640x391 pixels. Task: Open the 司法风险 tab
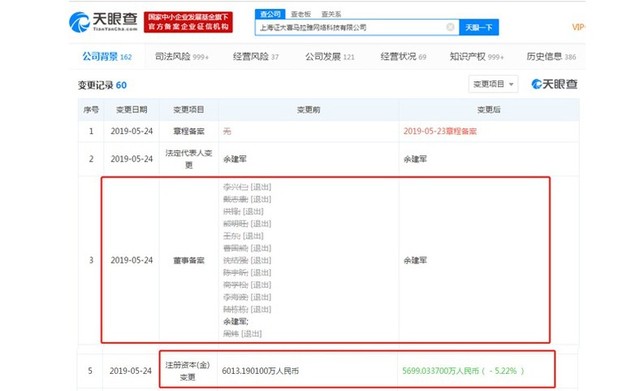182,56
